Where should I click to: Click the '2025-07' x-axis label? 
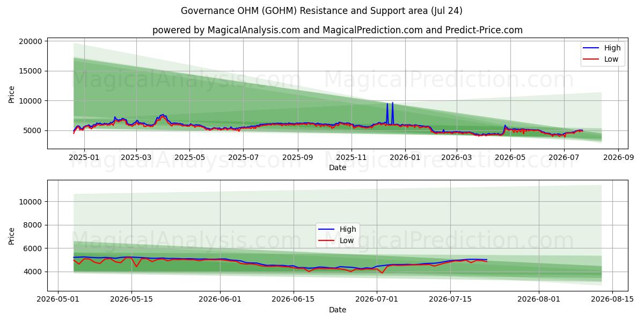click(x=243, y=158)
